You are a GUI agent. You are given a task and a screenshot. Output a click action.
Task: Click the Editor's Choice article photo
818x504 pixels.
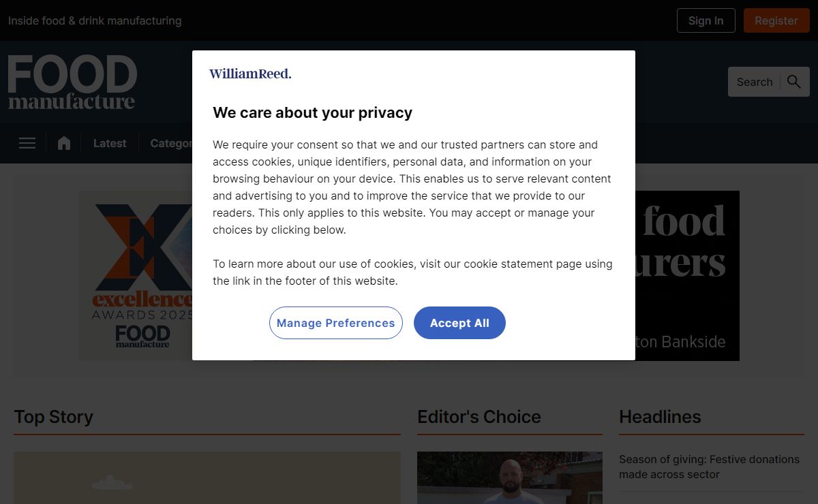pyautogui.click(x=509, y=477)
